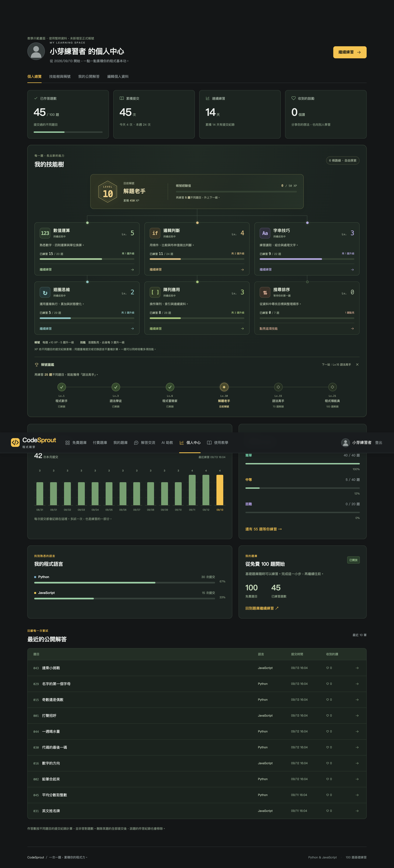The width and height of the screenshot is (394, 868).
Task: Go to 付費題庫 in the navigation bar
Action: (x=100, y=443)
